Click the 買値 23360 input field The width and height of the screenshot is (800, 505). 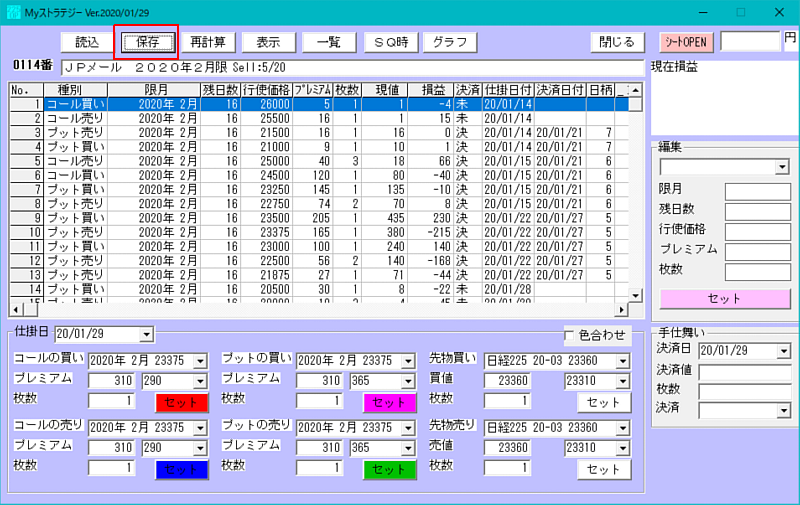(507, 381)
